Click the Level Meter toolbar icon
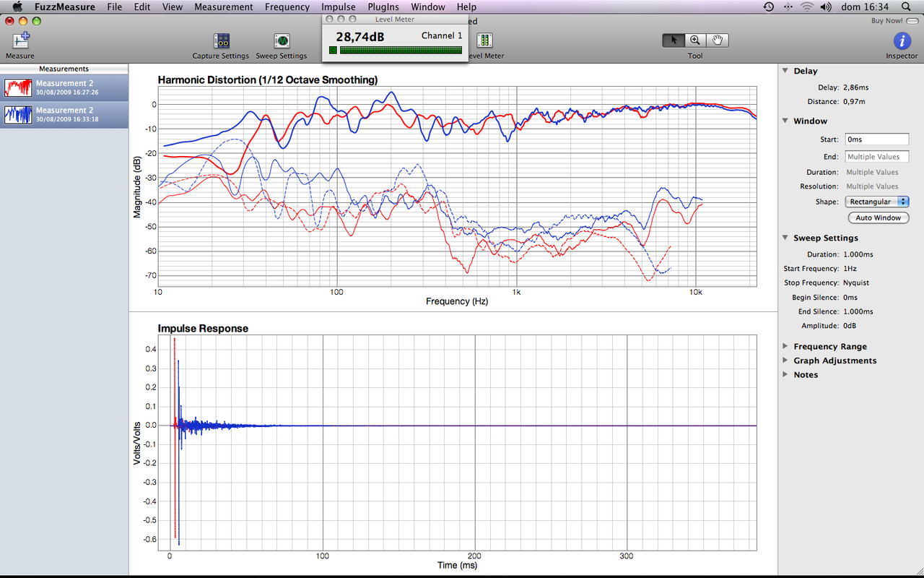Image resolution: width=924 pixels, height=578 pixels. point(484,41)
